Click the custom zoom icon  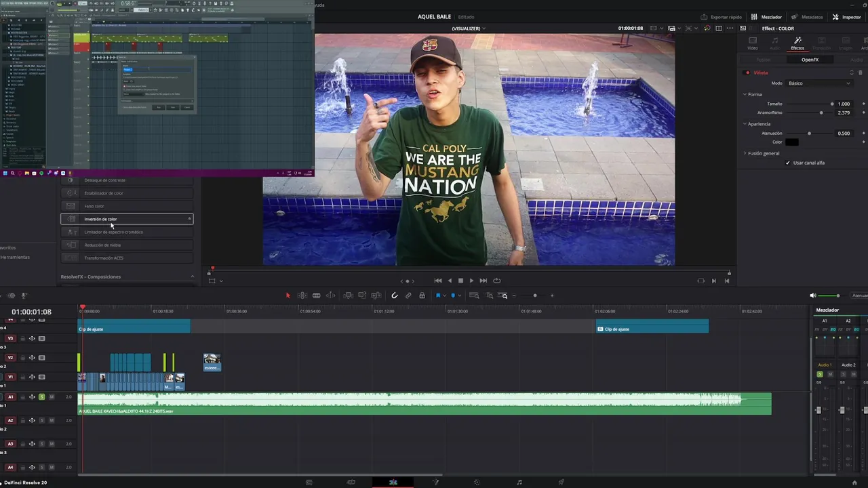[504, 296]
